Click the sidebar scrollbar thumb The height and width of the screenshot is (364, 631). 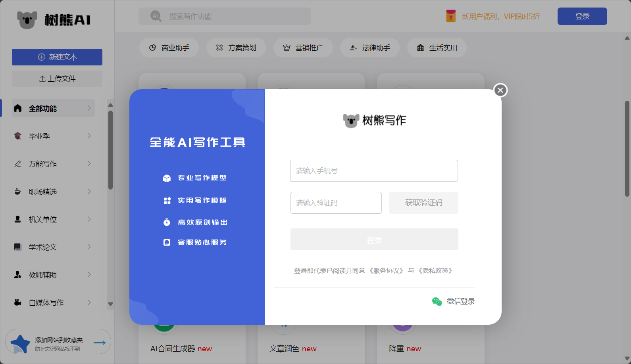[x=110, y=150]
